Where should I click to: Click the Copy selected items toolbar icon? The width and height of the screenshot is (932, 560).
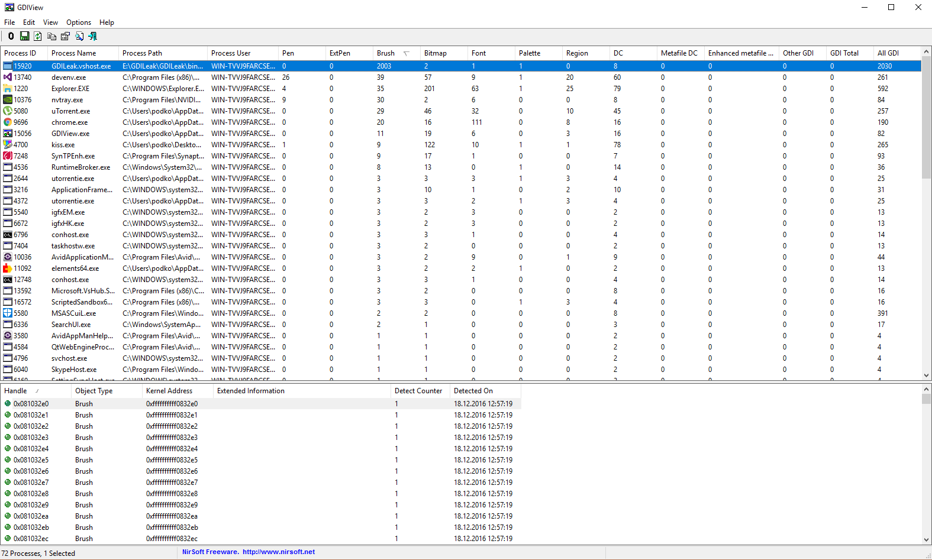pyautogui.click(x=51, y=36)
